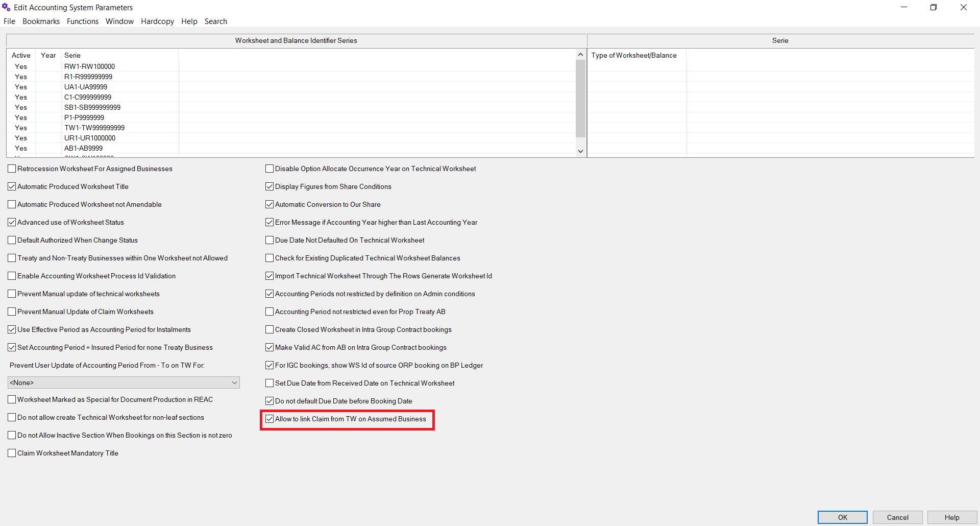Viewport: 980px width, 526px height.
Task: Disable Automatic Produced Worksheet Title
Action: (11, 186)
